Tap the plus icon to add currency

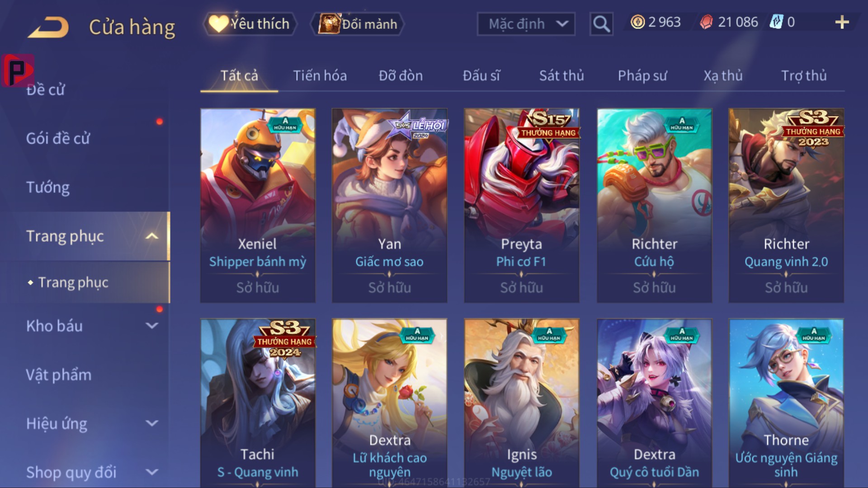(x=842, y=22)
